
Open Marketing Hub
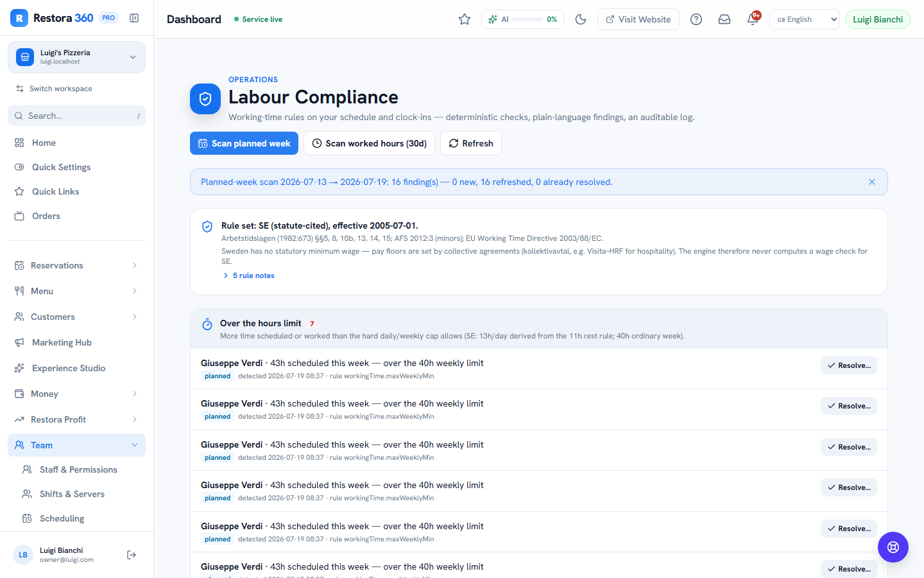pyautogui.click(x=76, y=342)
